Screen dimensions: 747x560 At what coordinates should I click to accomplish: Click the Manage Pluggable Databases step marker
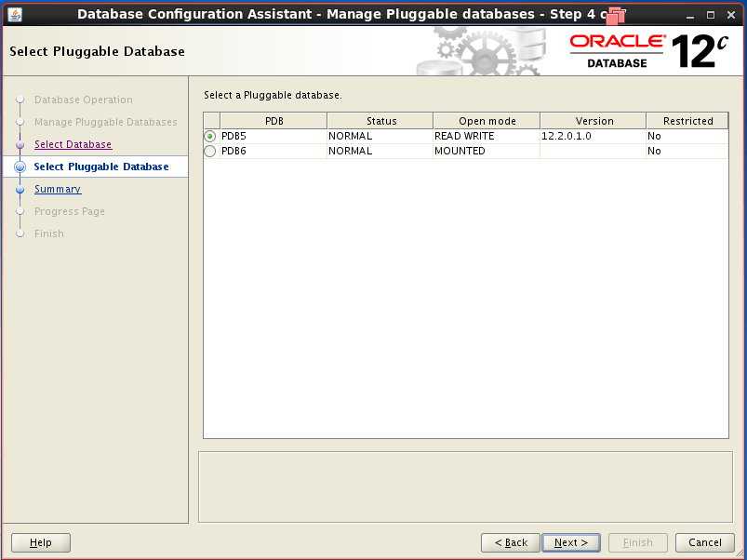coord(20,122)
